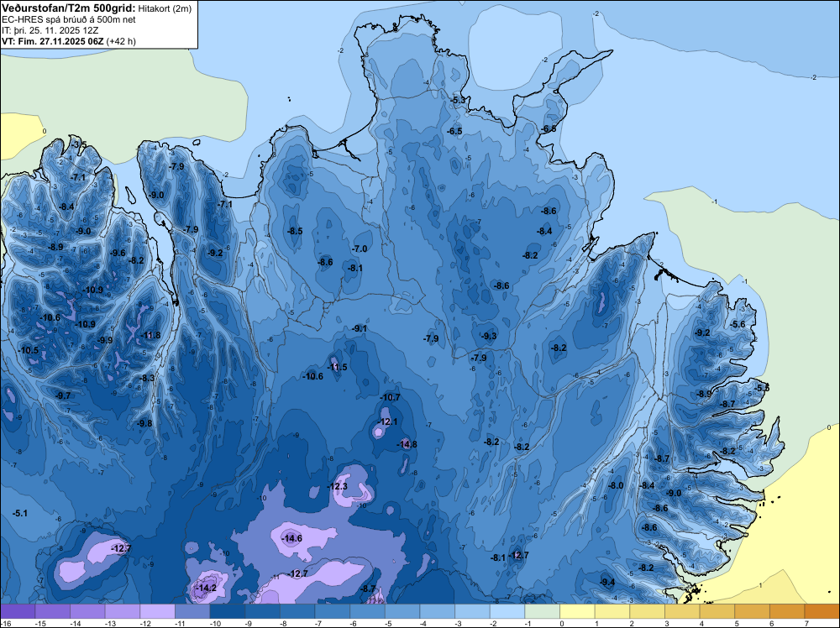Screen dimensions: 840x628
Task: Click the legend swatch between -10 and -9
Action: pos(228,611)
